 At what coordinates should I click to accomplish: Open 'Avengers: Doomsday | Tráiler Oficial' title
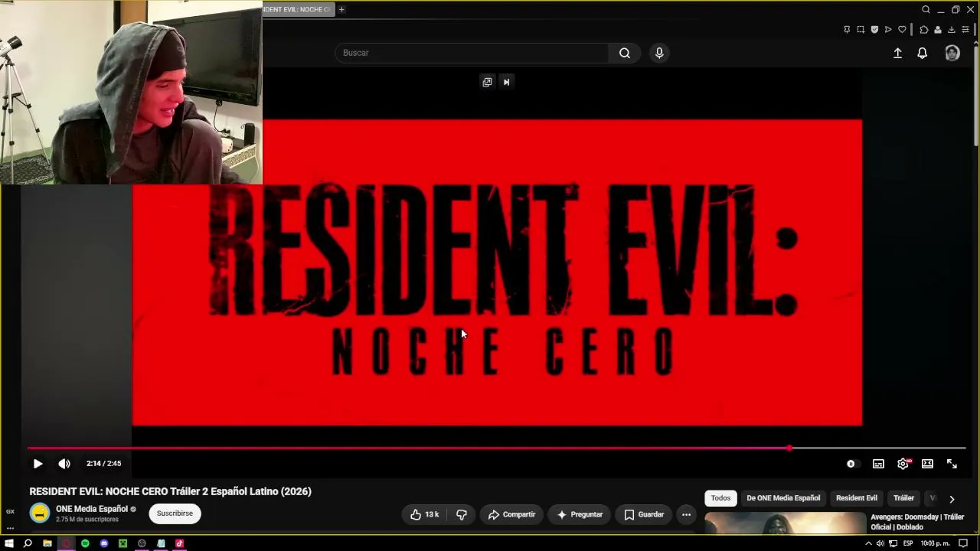pos(917,522)
